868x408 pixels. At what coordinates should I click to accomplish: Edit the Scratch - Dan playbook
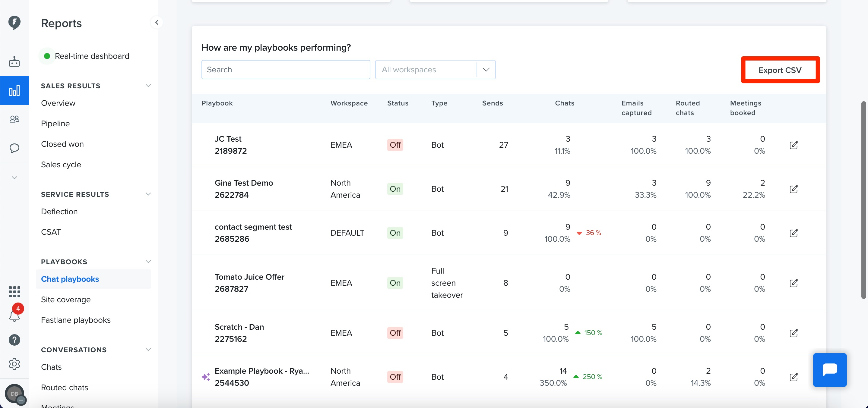coord(794,333)
